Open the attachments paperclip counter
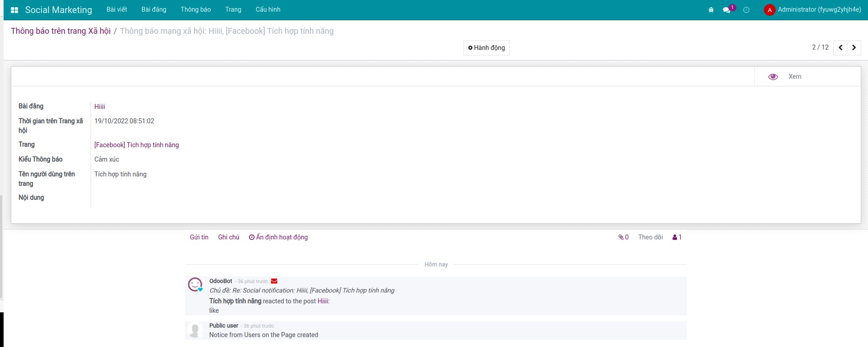This screenshot has width=868, height=347. tap(623, 237)
